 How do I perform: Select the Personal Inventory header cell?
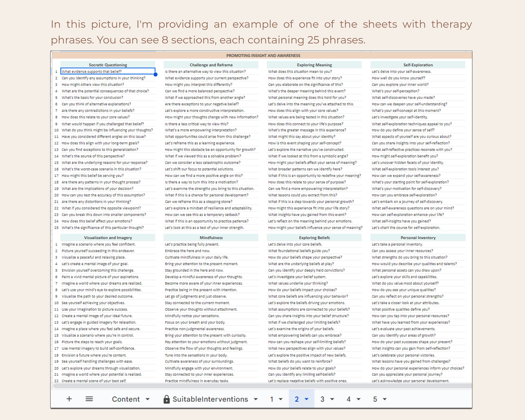coord(418,238)
